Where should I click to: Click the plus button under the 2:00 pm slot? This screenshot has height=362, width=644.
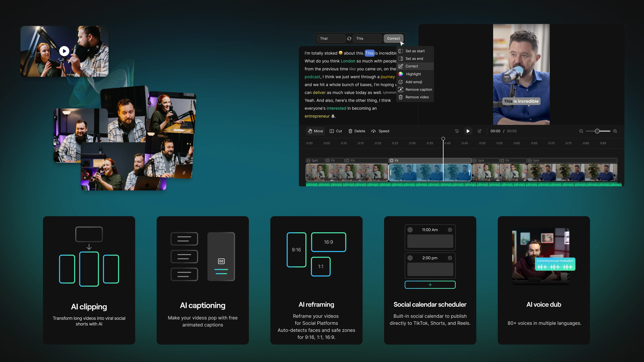tap(430, 285)
